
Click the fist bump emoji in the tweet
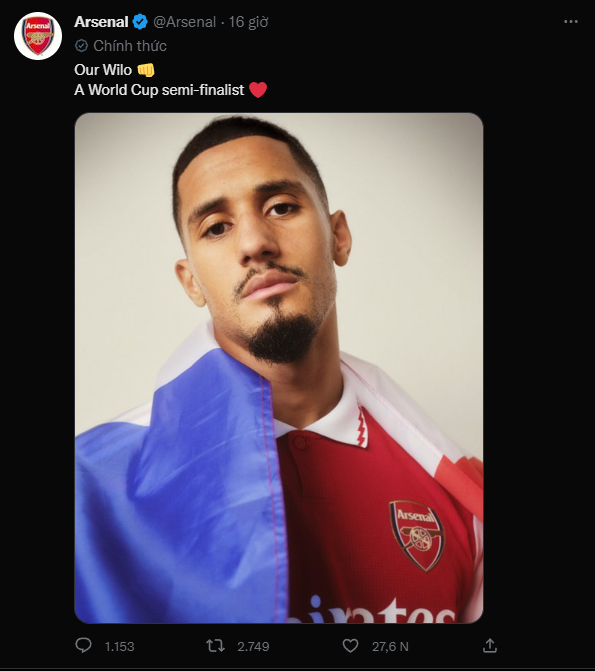pos(146,70)
